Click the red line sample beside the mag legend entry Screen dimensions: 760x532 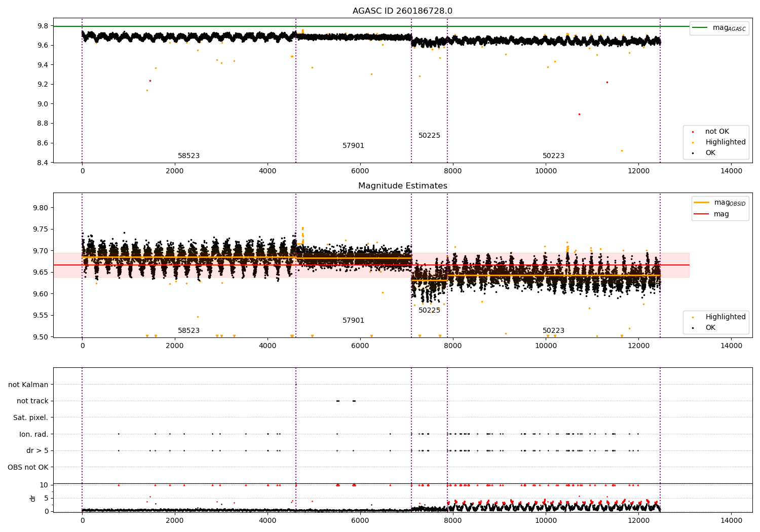(x=702, y=214)
